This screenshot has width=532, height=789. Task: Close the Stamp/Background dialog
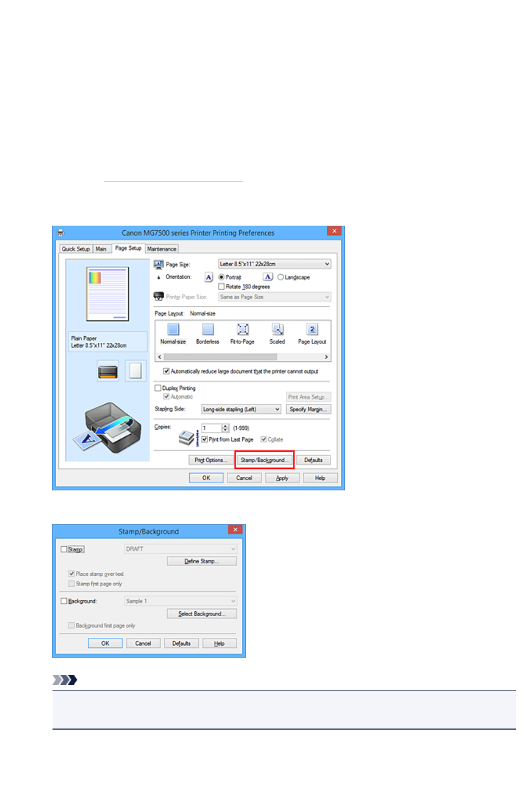click(x=236, y=529)
